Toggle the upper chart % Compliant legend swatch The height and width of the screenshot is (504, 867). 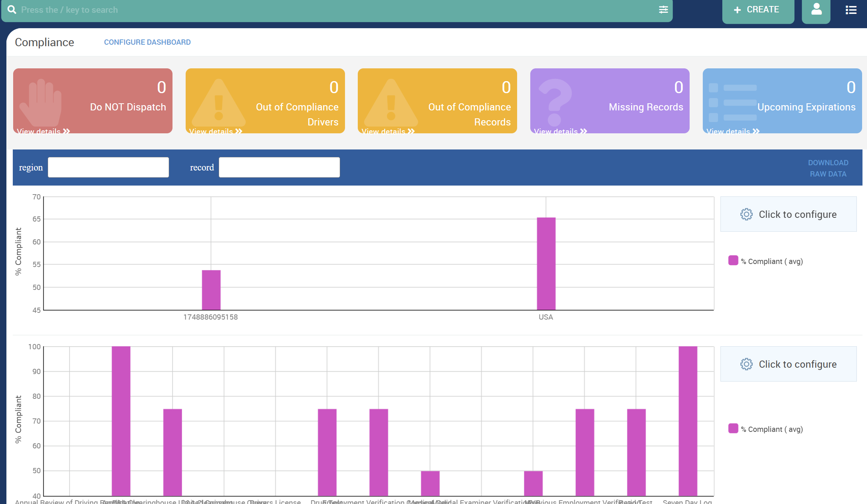[x=733, y=261]
